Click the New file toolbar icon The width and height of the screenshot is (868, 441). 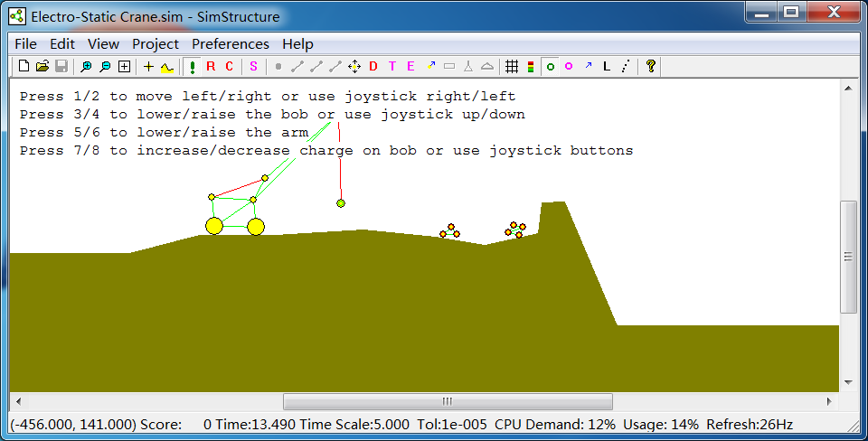(24, 66)
